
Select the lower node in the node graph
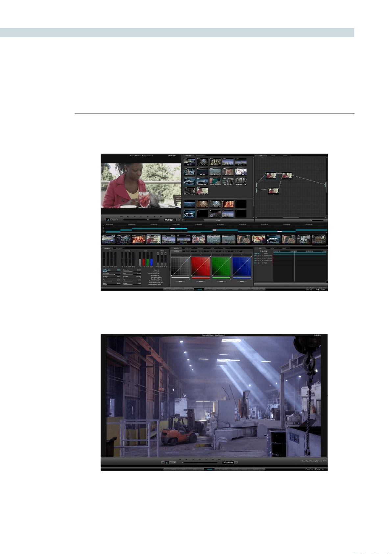tap(274, 190)
